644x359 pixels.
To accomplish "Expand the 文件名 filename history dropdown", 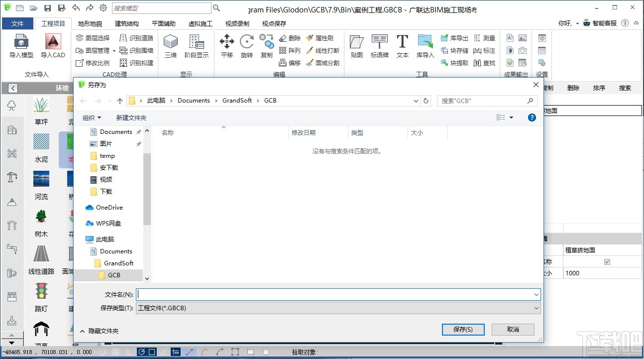I will tap(536, 295).
